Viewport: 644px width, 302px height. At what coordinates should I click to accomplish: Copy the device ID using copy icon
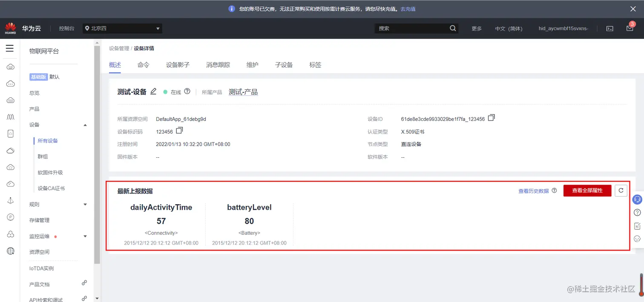491,118
